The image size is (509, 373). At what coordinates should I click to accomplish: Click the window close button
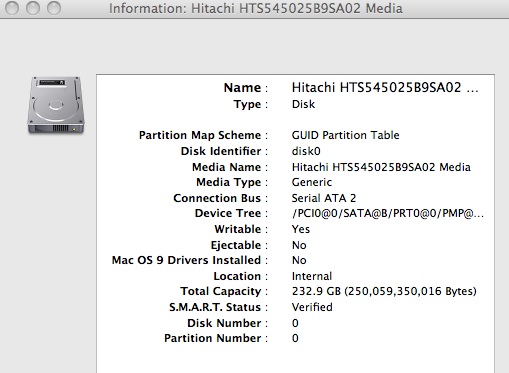point(12,8)
